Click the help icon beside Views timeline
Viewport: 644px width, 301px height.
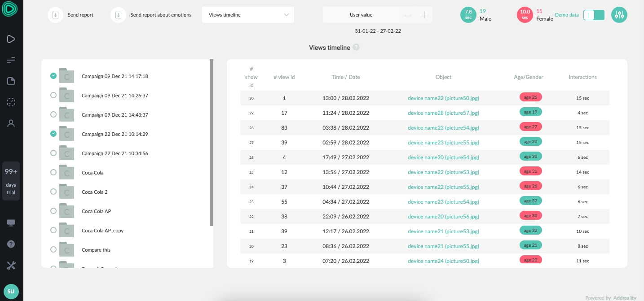(356, 47)
